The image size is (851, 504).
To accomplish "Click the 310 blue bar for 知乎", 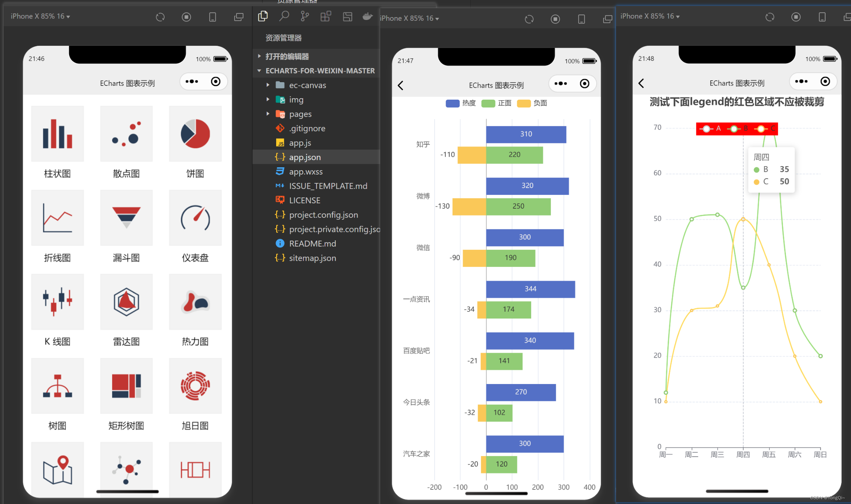I will click(526, 134).
